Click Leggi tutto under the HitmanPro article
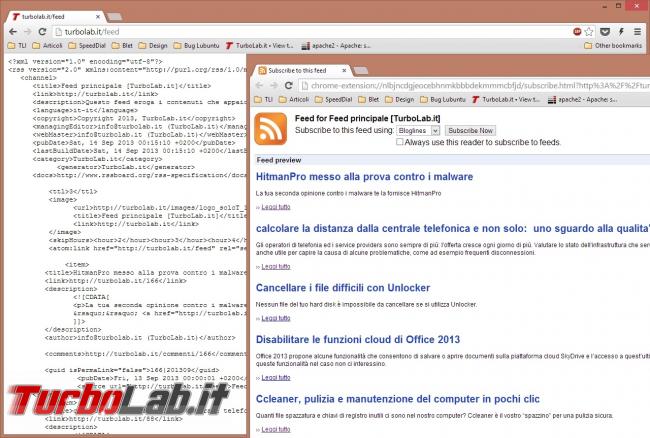 tap(276, 207)
